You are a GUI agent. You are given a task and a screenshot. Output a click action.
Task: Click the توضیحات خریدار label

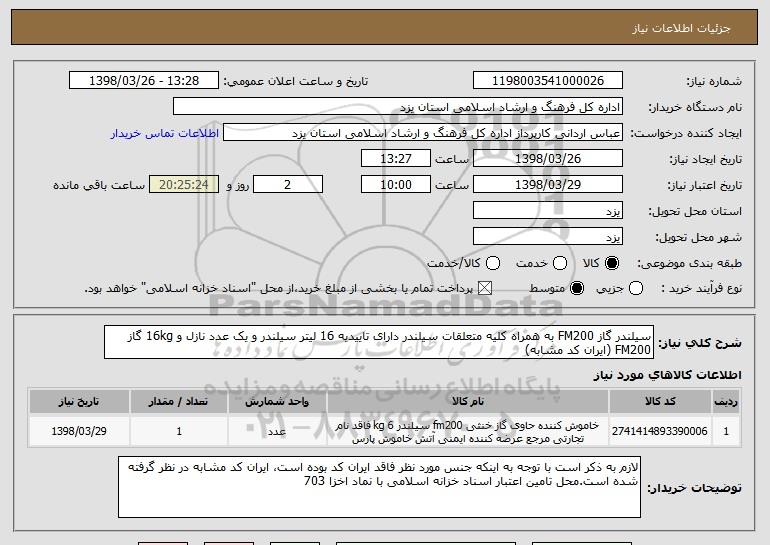click(694, 488)
